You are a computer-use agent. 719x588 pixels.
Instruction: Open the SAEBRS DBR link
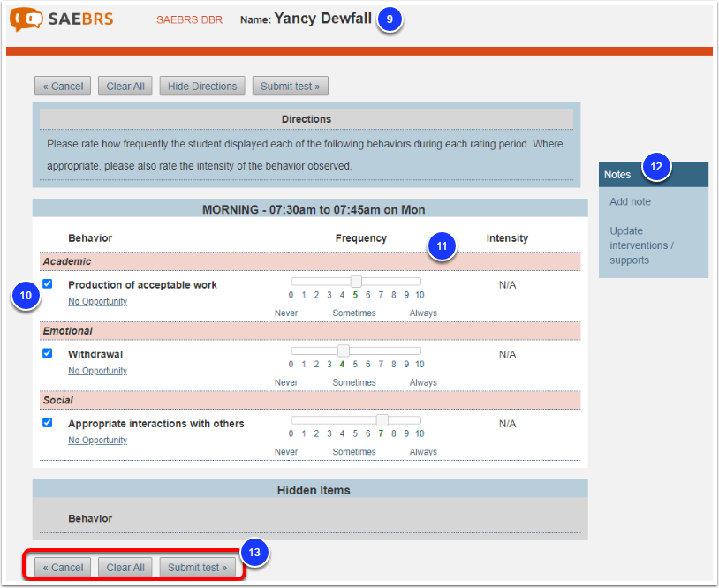189,19
